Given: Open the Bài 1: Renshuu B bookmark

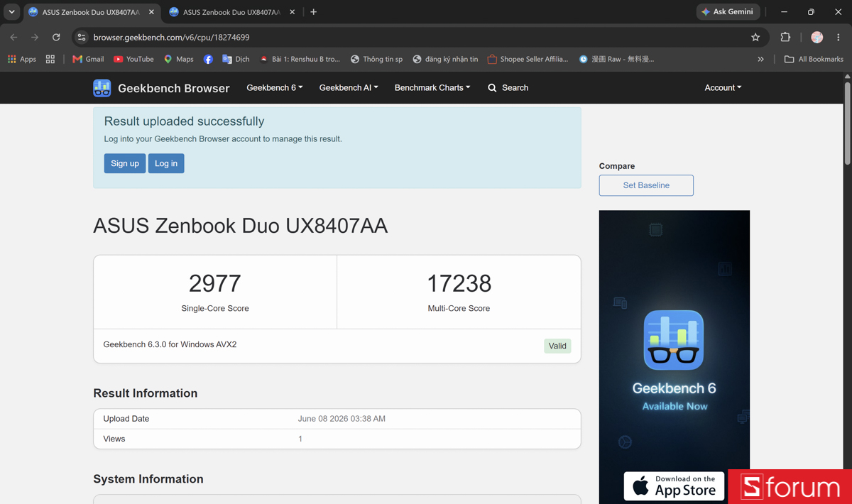Looking at the screenshot, I should (x=300, y=59).
